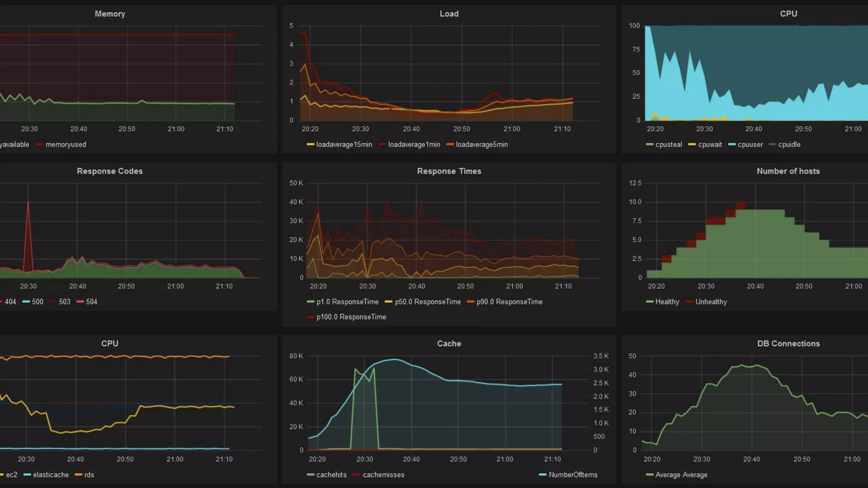Click the cachemisses red legend color marker
Image resolution: width=868 pixels, height=488 pixels.
pos(357,475)
